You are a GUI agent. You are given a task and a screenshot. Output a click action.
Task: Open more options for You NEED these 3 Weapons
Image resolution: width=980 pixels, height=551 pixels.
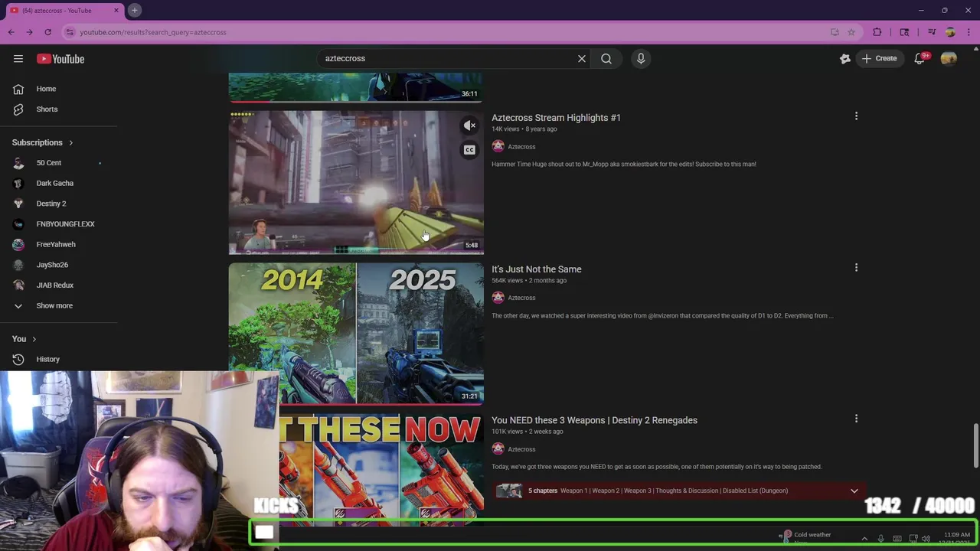pyautogui.click(x=856, y=419)
